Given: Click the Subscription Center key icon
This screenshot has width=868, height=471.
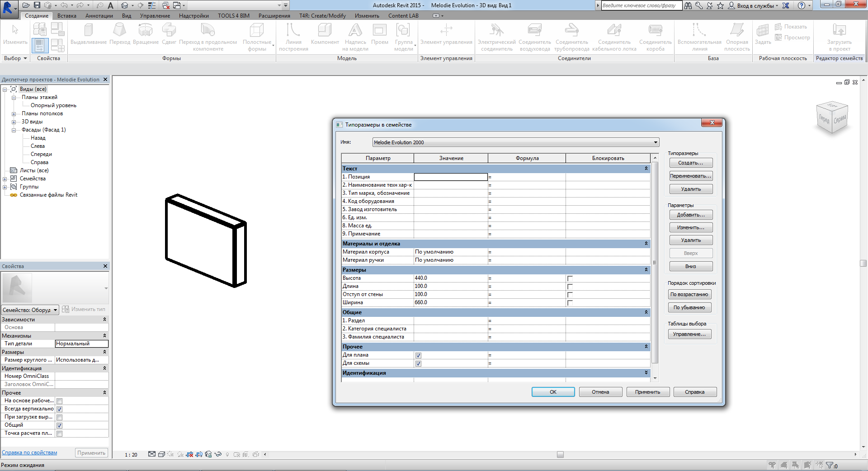Looking at the screenshot, I should (x=699, y=5).
